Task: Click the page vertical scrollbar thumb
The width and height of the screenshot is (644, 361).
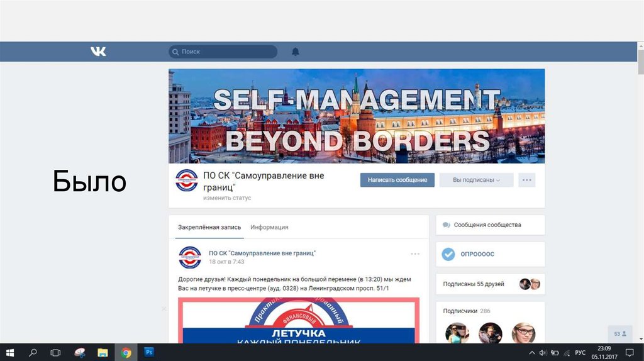Action: pyautogui.click(x=640, y=61)
